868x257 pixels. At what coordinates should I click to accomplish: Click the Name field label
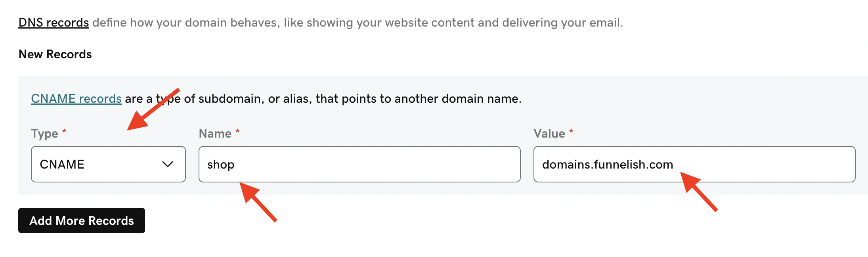(215, 134)
